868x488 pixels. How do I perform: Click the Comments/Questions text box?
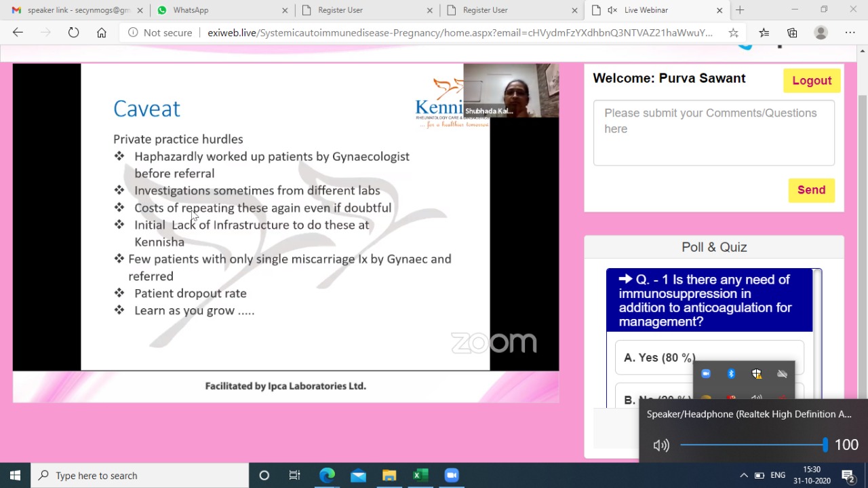coord(713,133)
